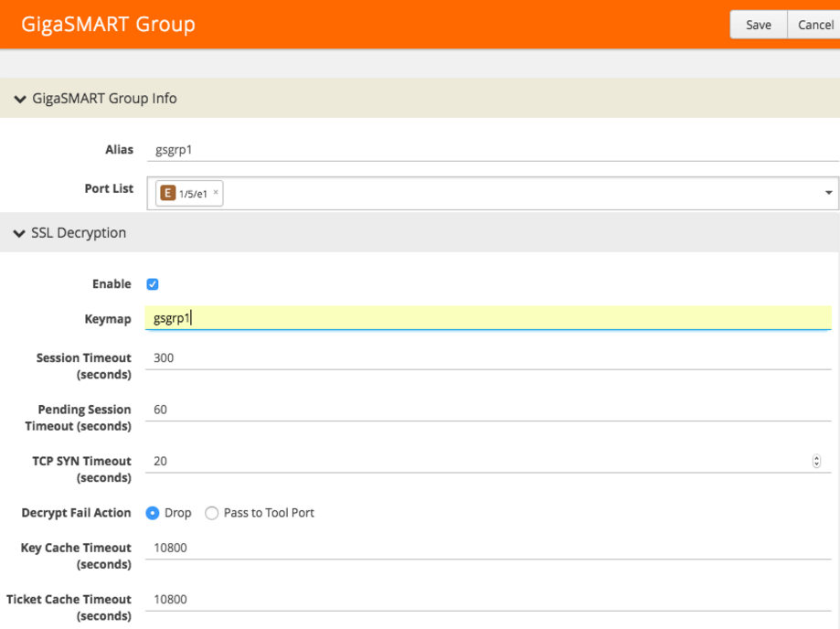Collapse the GigaSMART Group Info section
This screenshot has height=629, width=840.
20,99
